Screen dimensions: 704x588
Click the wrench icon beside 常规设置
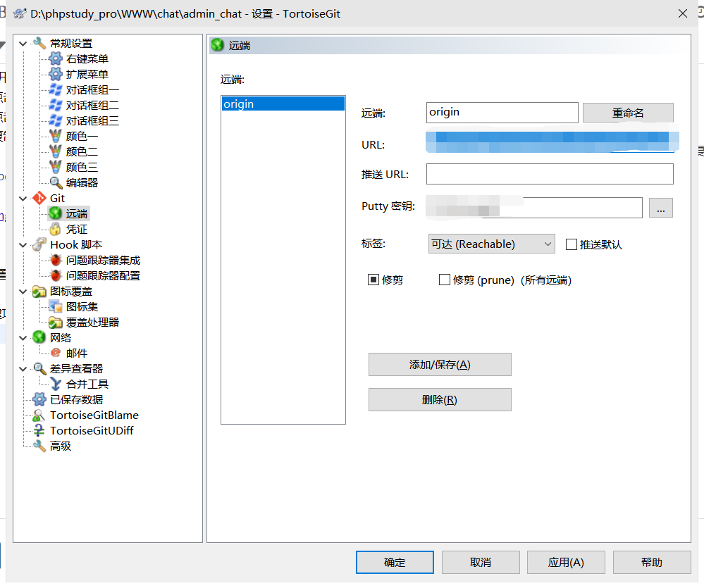[39, 43]
